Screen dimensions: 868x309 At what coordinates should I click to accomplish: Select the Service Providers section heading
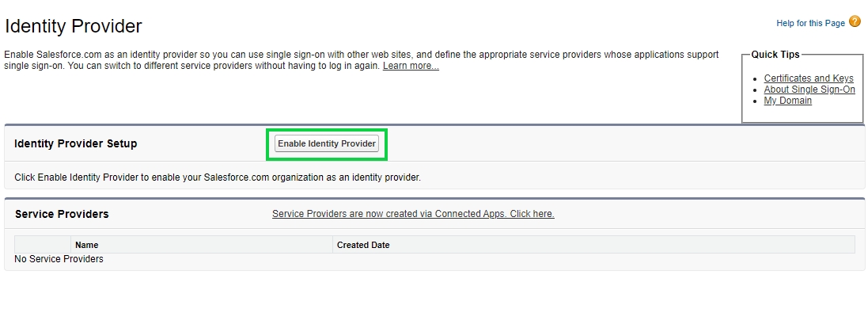62,214
